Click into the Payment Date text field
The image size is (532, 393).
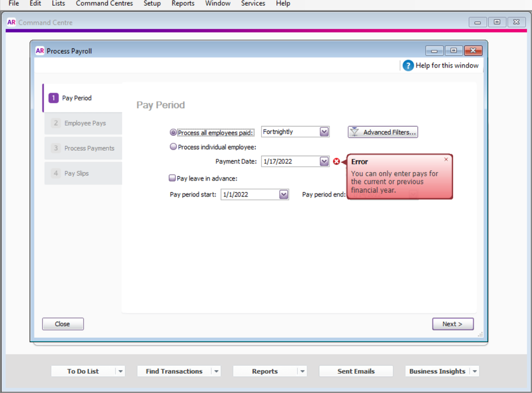(290, 161)
